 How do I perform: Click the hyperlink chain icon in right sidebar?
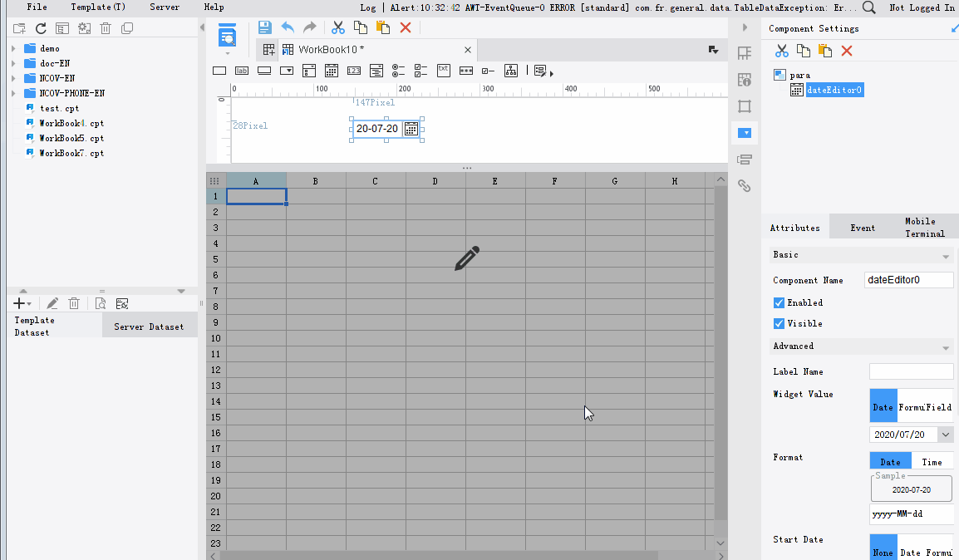click(745, 186)
